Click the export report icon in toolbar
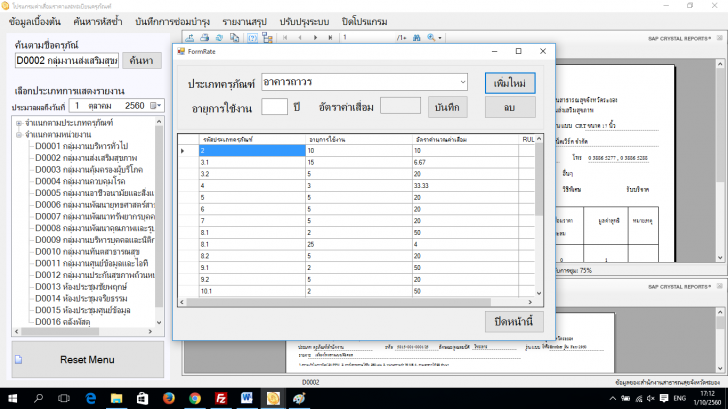The height and width of the screenshot is (409, 728). pyautogui.click(x=189, y=38)
